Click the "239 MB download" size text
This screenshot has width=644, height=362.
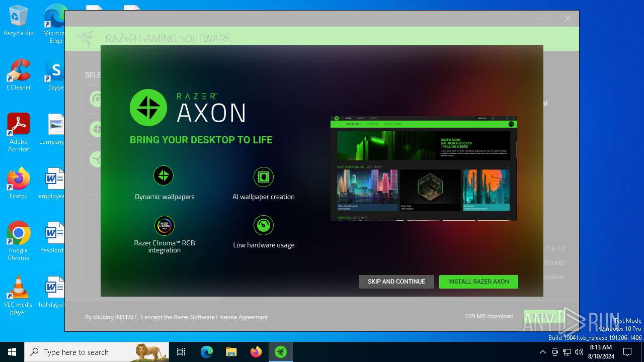[489, 316]
